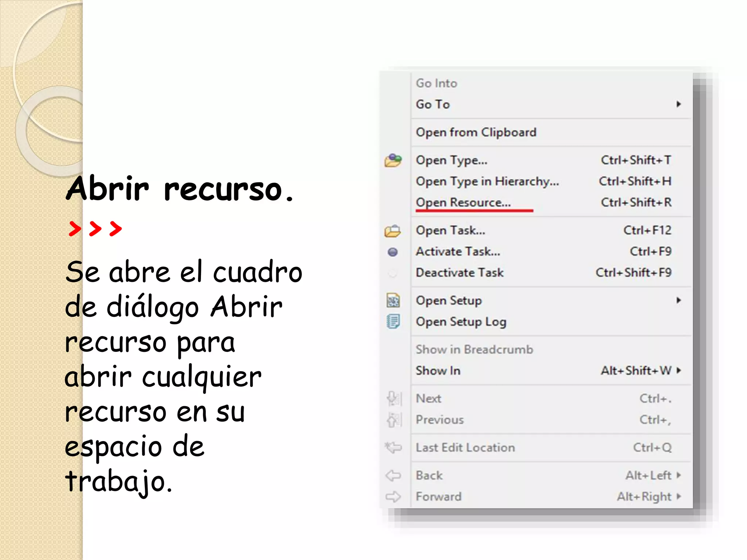Choose Open Type in Hierarchy...
This screenshot has height=560, width=747.
click(x=551, y=181)
